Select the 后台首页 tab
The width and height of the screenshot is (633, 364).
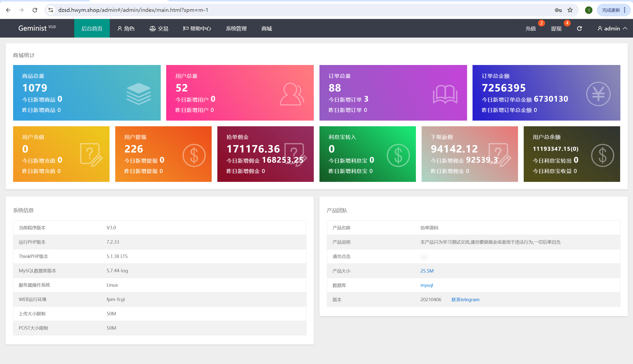tap(92, 28)
